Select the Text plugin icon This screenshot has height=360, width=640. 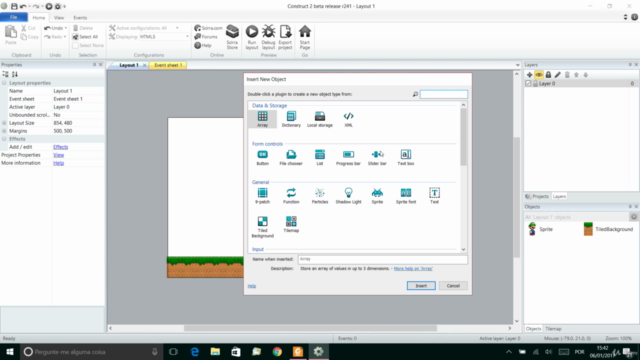point(434,196)
